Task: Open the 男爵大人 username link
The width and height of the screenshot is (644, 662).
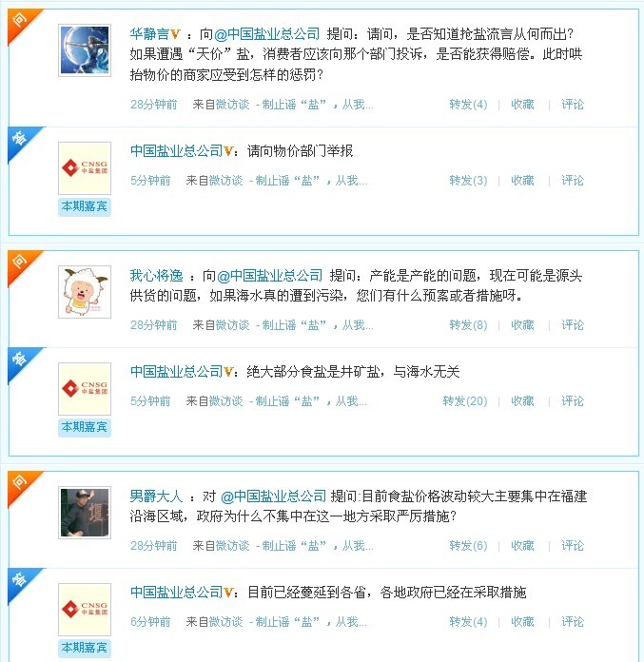Action: pyautogui.click(x=156, y=496)
